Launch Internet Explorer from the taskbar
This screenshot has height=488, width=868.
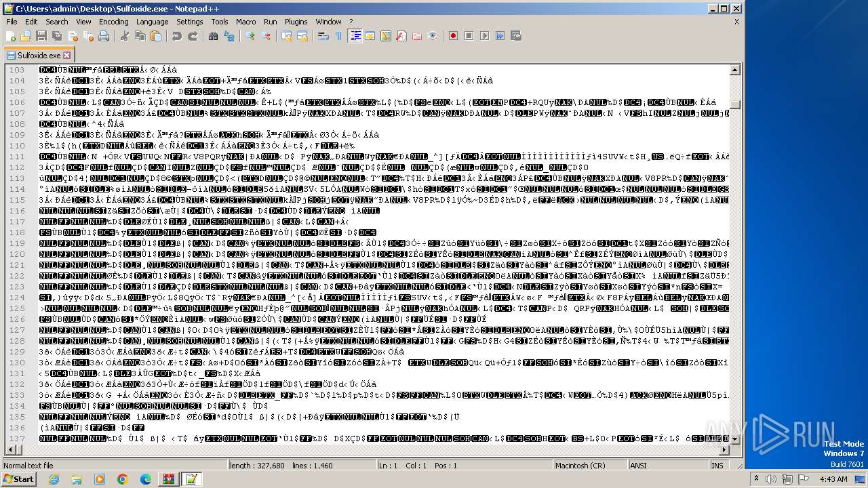click(54, 479)
